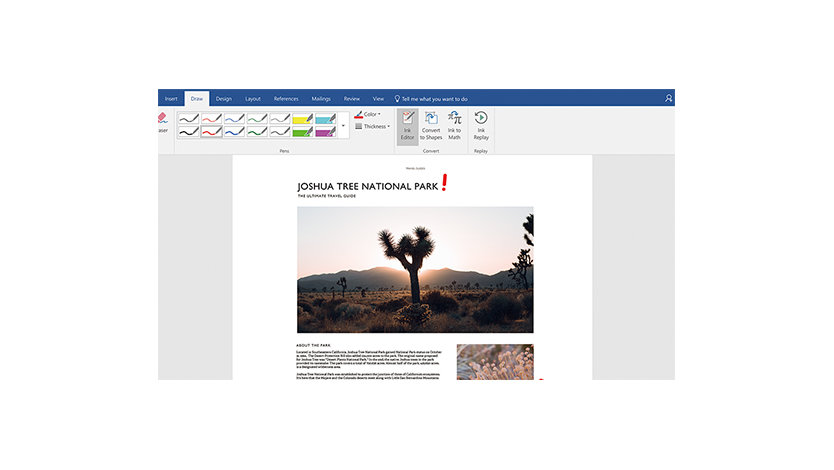Switch to the Review tab

coord(352,99)
